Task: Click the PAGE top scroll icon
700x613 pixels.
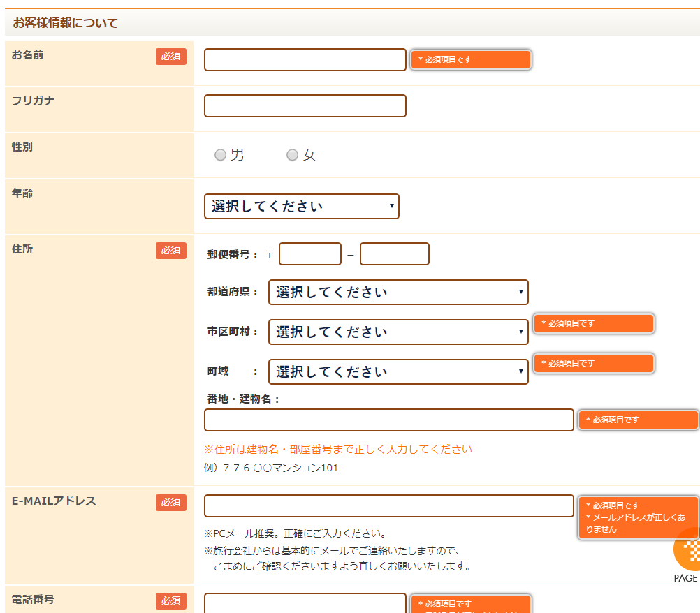Action: 687,559
